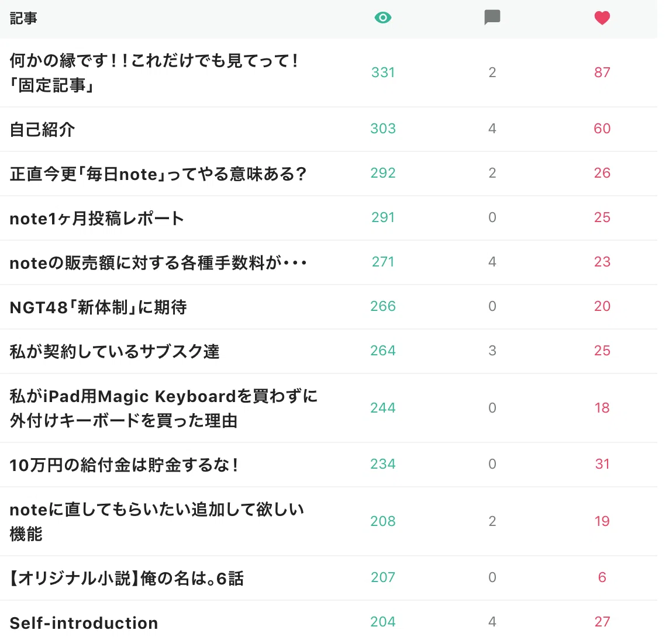Click the 記事 column header
The image size is (669, 644).
coord(23,18)
